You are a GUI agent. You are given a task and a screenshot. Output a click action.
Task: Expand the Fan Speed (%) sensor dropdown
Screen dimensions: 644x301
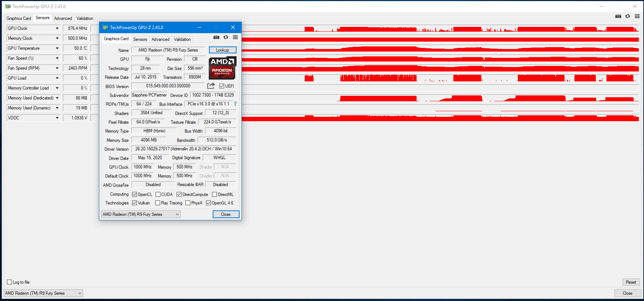57,58
